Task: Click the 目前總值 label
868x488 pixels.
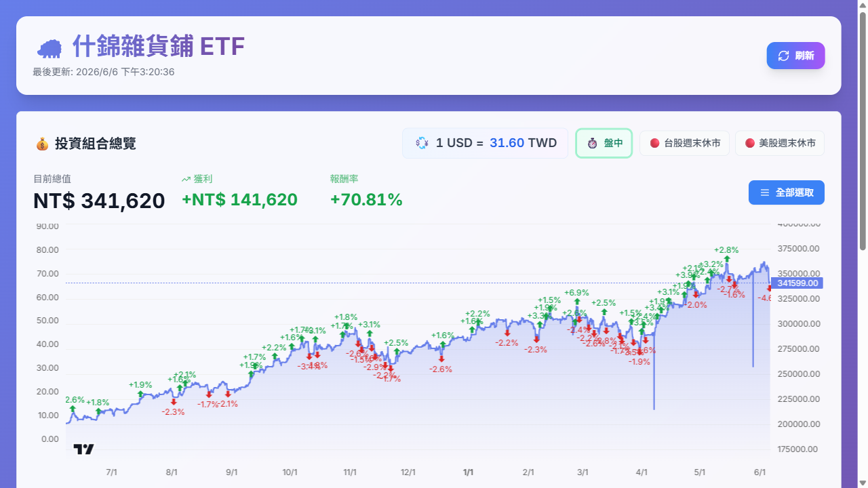Action: 52,179
